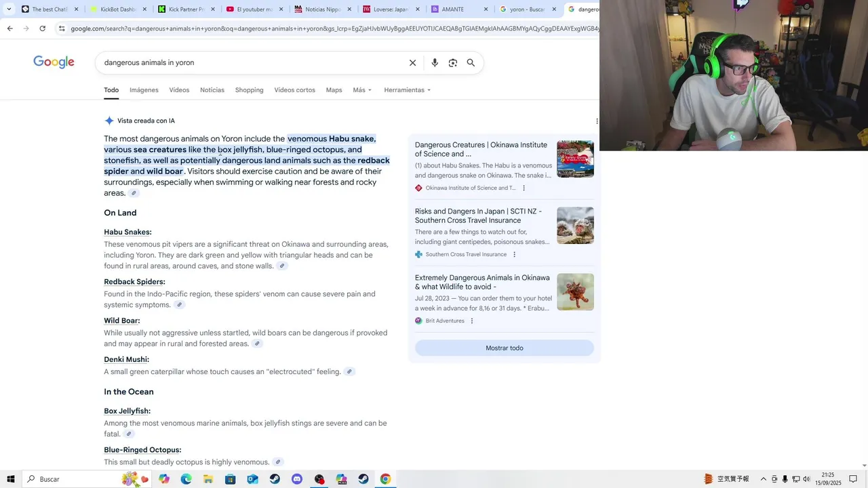The image size is (868, 488).
Task: Switch to Kick Partner browser tab
Action: (x=186, y=9)
